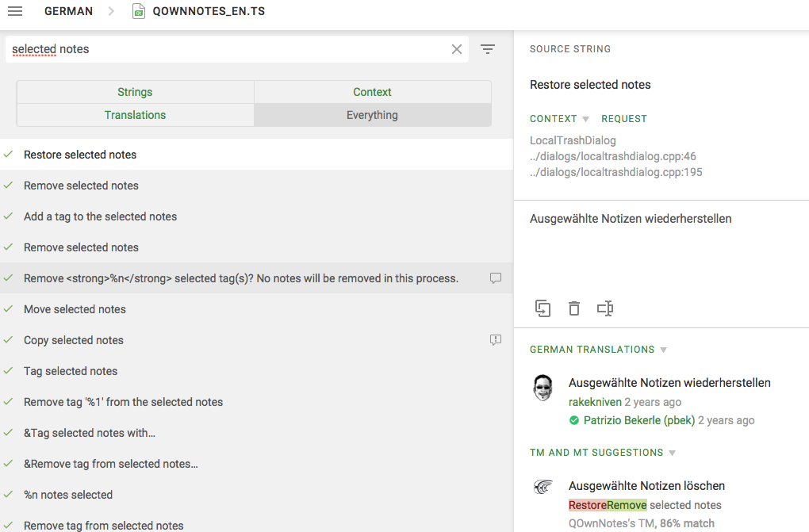The height and width of the screenshot is (532, 809).
Task: Toggle the checkmark beside Move selected notes
Action: pyautogui.click(x=9, y=309)
